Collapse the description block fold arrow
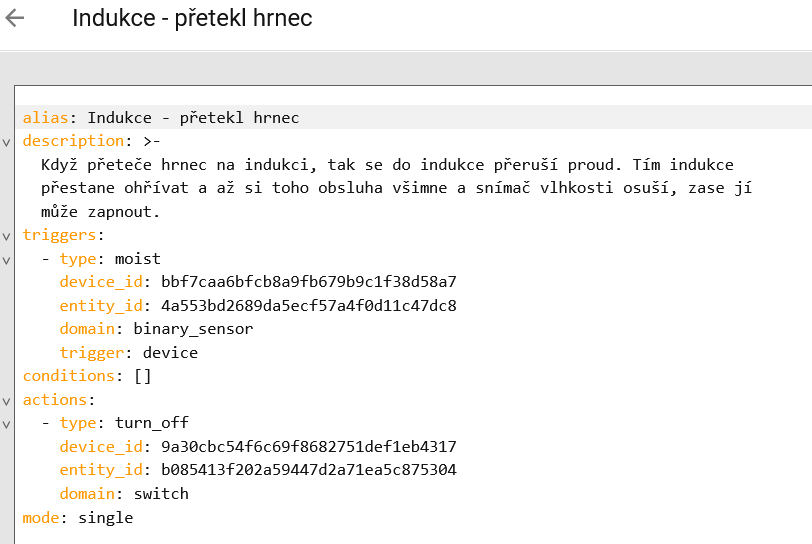 point(7,142)
